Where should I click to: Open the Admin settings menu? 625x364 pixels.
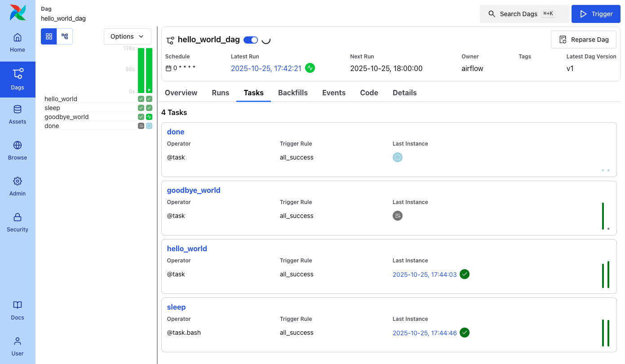tap(18, 187)
